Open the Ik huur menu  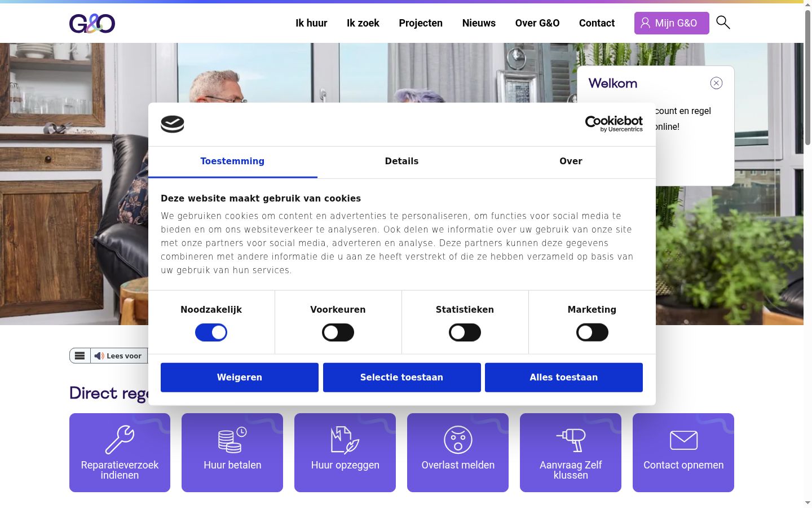pyautogui.click(x=311, y=23)
